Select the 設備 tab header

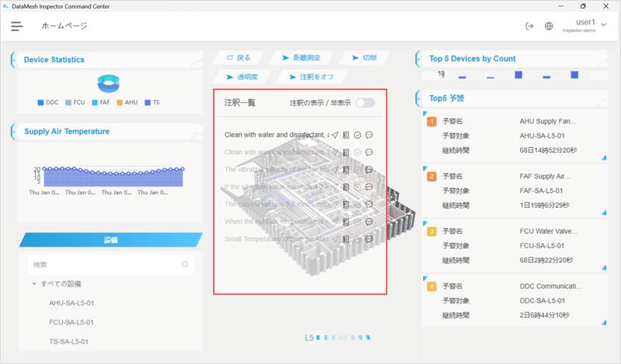click(x=111, y=240)
